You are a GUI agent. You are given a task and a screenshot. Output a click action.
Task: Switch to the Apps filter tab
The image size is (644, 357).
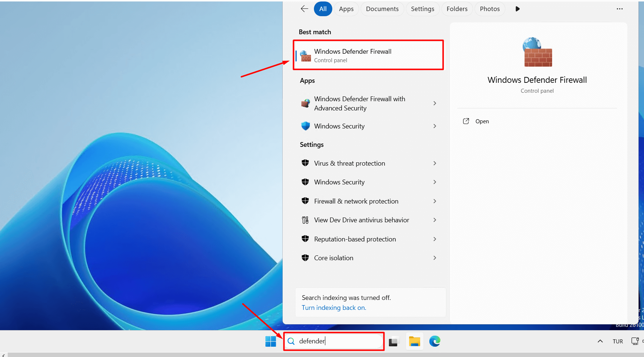tap(346, 9)
